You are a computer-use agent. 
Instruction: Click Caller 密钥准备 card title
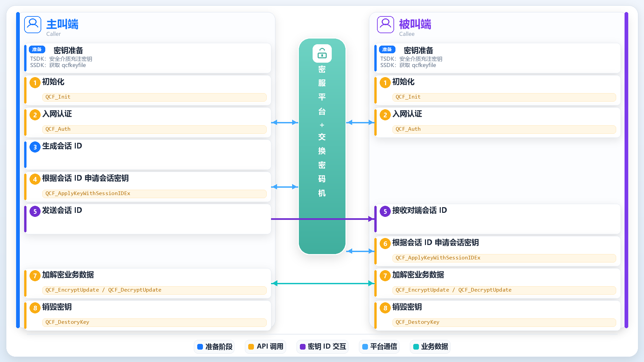pyautogui.click(x=68, y=50)
